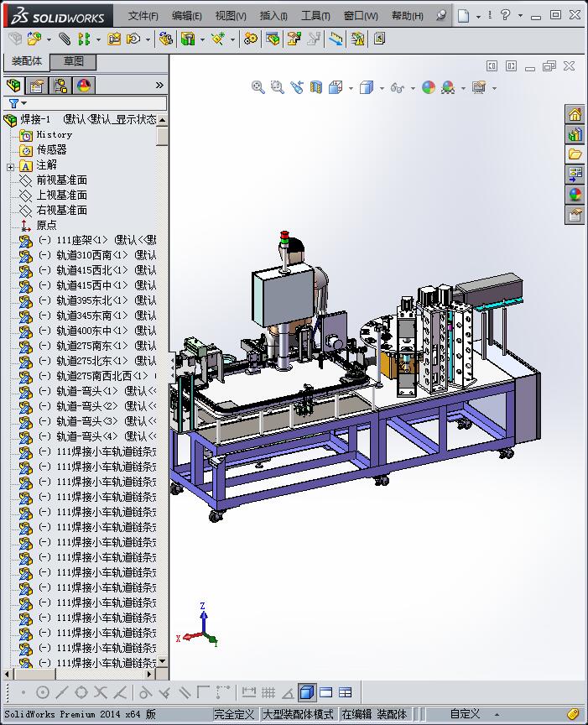This screenshot has height=725, width=588.
Task: Click Zoom to Fit in view toolbar
Action: pos(258,87)
